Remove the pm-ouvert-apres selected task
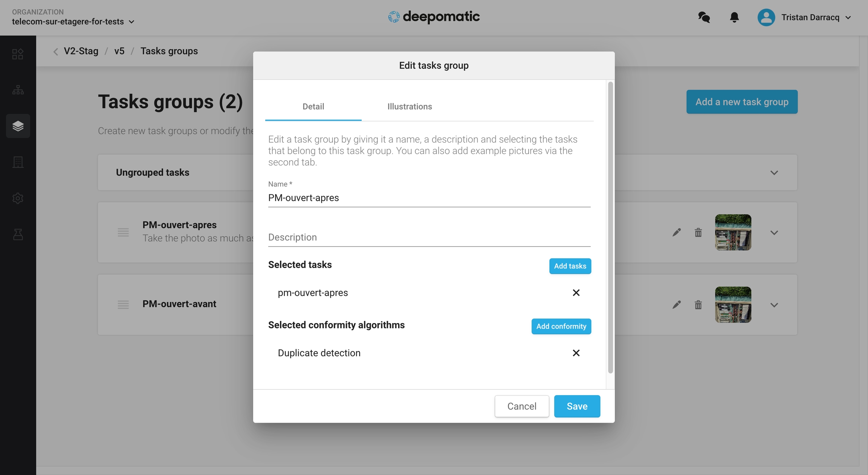 pyautogui.click(x=576, y=293)
